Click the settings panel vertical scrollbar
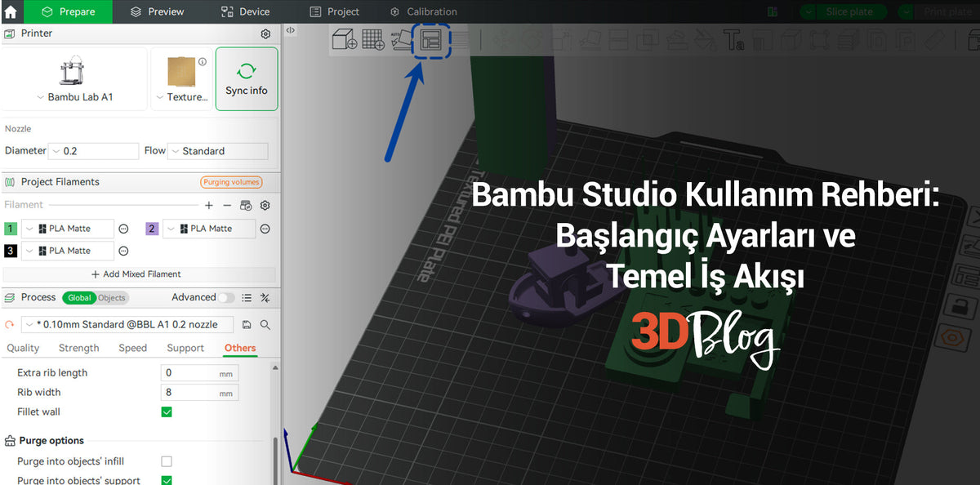The image size is (980, 485). click(275, 461)
